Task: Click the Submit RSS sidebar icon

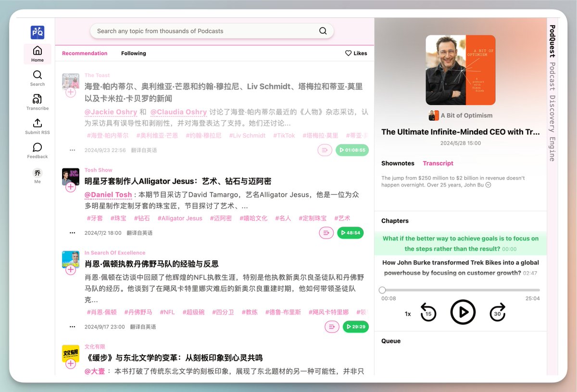Action: pyautogui.click(x=37, y=126)
